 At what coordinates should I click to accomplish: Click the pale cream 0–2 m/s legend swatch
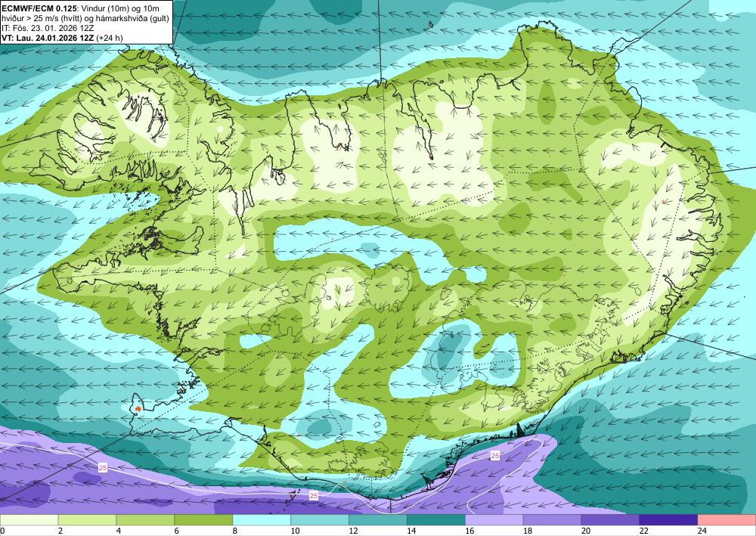[x=29, y=520]
